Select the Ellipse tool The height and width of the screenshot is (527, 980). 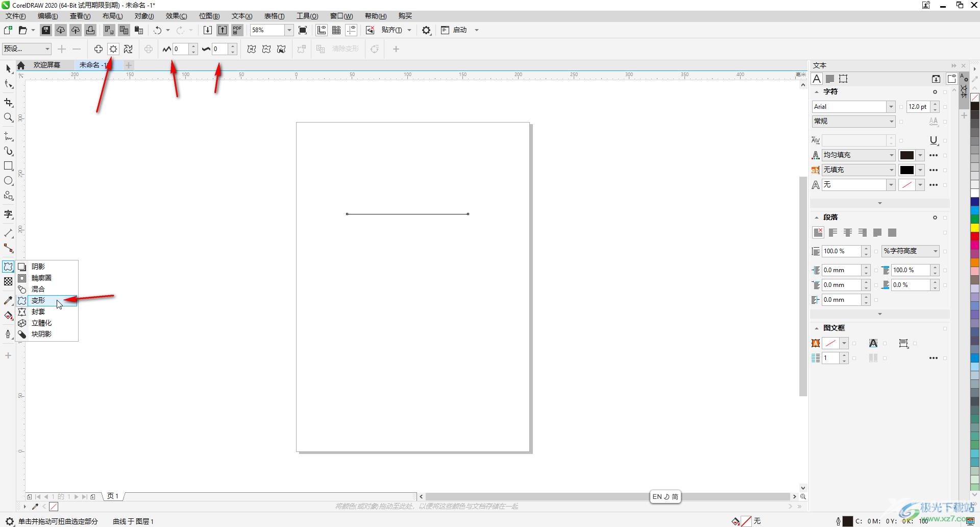pos(8,181)
